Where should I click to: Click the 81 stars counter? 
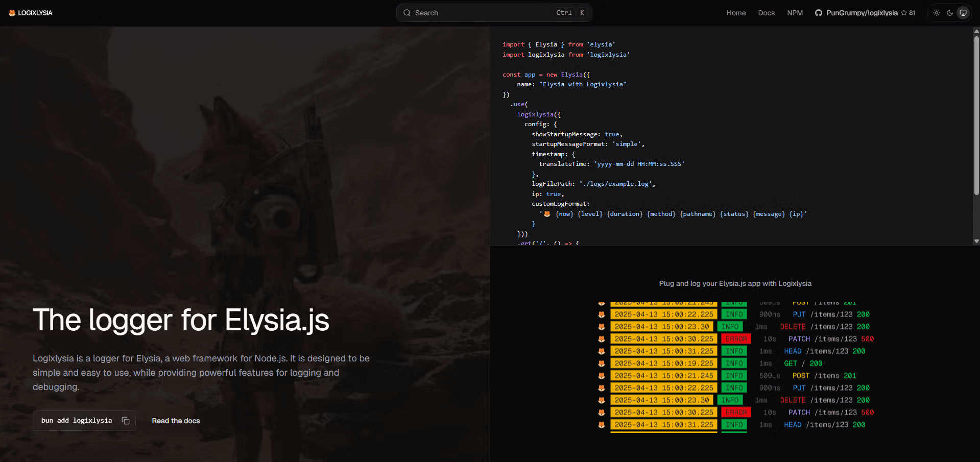pos(913,12)
